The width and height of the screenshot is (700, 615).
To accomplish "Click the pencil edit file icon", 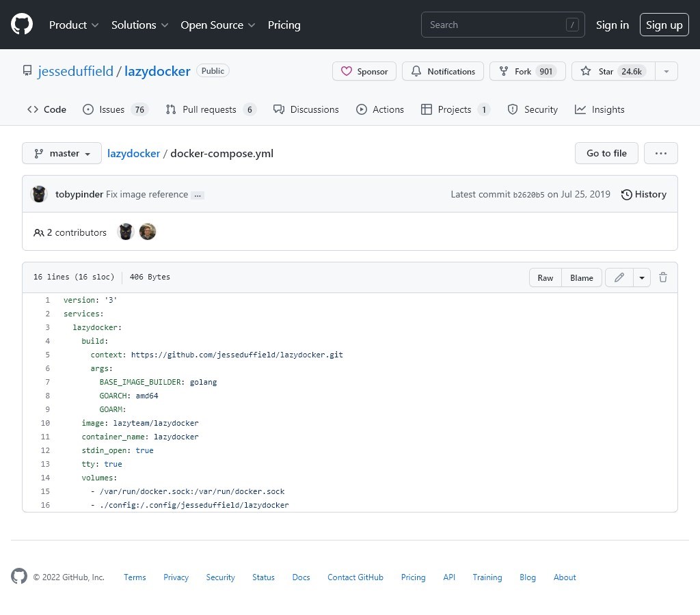I will point(619,277).
